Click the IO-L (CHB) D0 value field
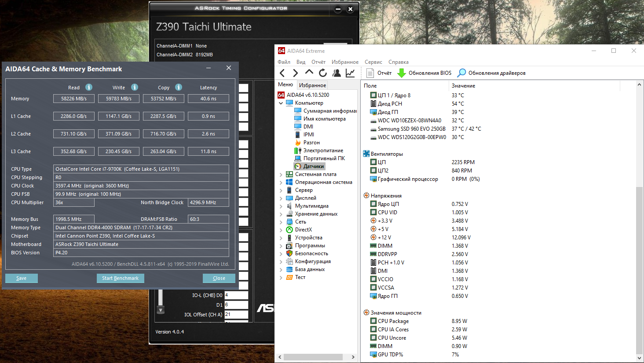This screenshot has width=644, height=363. pyautogui.click(x=236, y=295)
